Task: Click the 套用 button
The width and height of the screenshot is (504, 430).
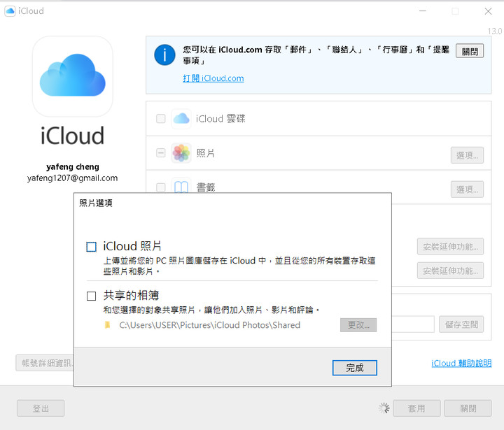Action: click(x=416, y=408)
